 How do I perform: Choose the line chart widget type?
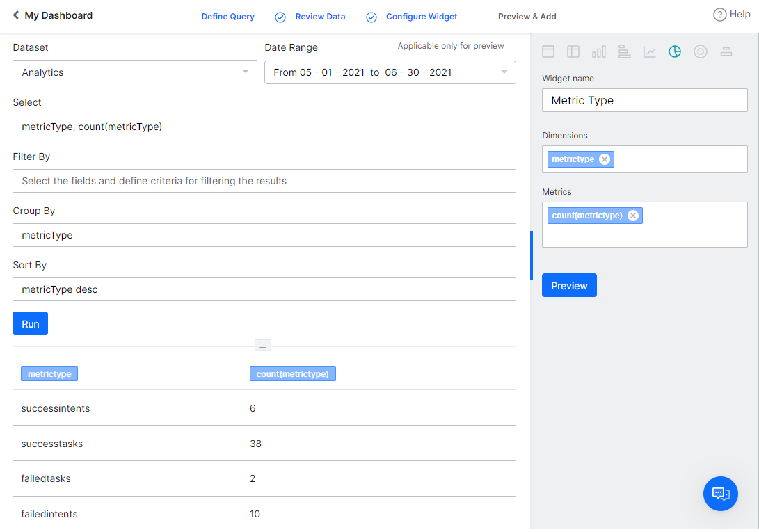[x=649, y=51]
